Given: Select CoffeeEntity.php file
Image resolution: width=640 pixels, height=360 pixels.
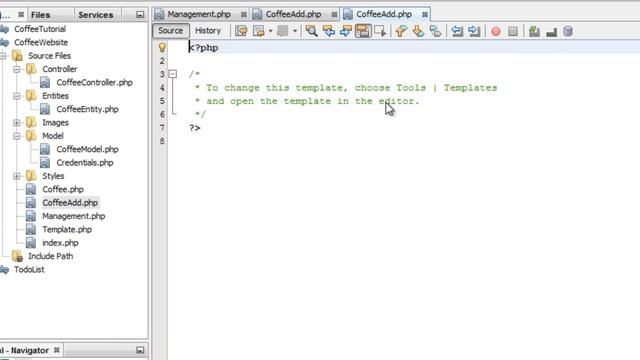Looking at the screenshot, I should [87, 109].
